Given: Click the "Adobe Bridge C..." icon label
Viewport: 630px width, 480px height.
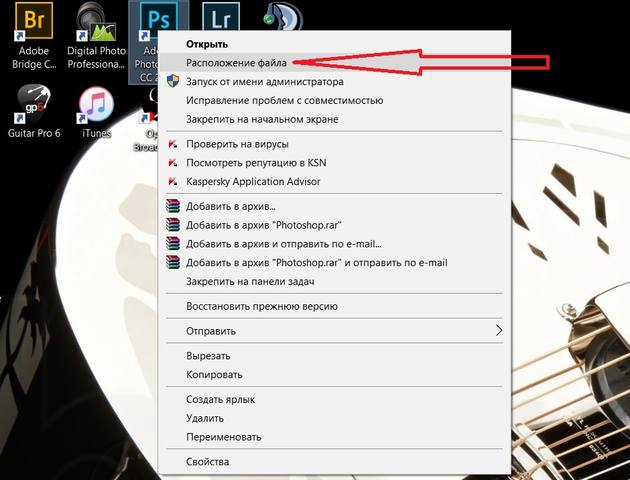Looking at the screenshot, I should 34,57.
